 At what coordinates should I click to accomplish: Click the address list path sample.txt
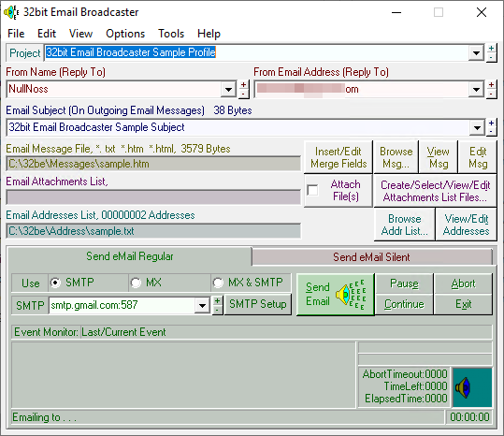153,231
